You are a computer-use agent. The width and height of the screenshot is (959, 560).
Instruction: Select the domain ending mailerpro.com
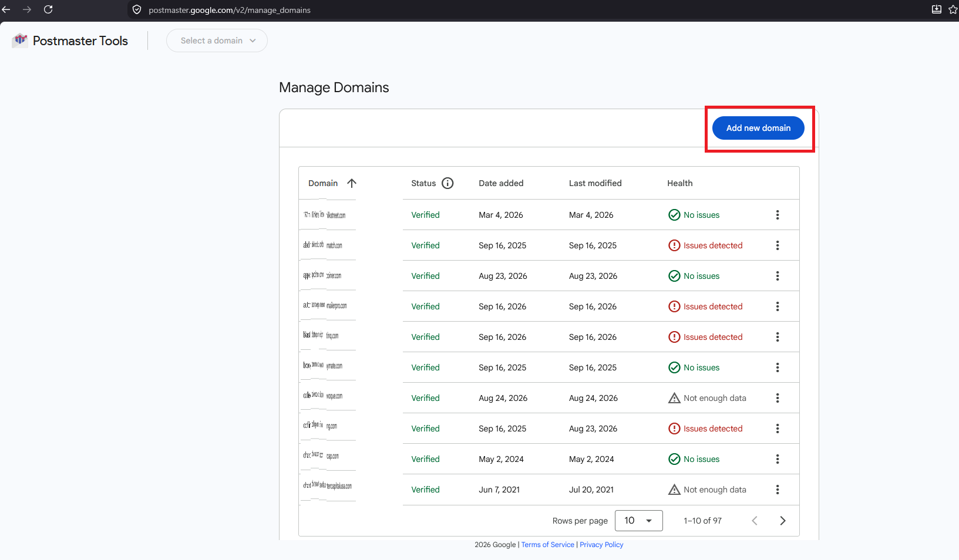click(x=325, y=305)
